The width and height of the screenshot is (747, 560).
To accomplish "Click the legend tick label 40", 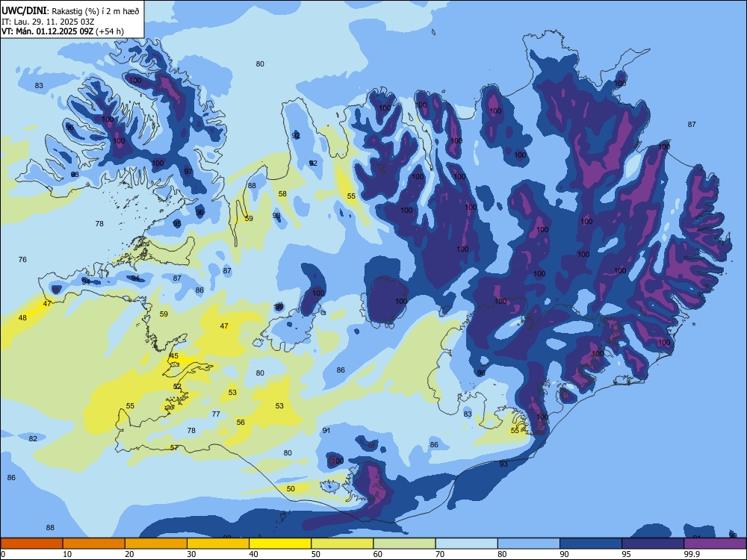I will click(x=254, y=554).
